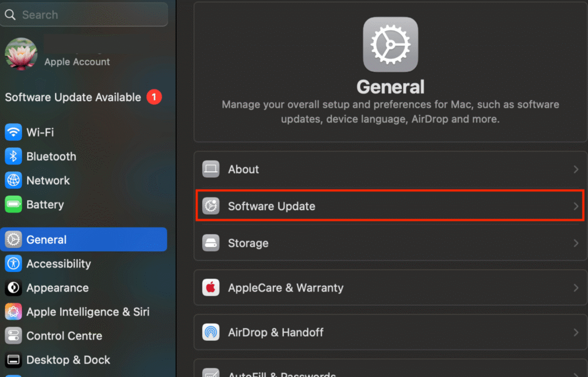Select Network in the sidebar
This screenshot has width=588, height=377.
[x=84, y=180]
